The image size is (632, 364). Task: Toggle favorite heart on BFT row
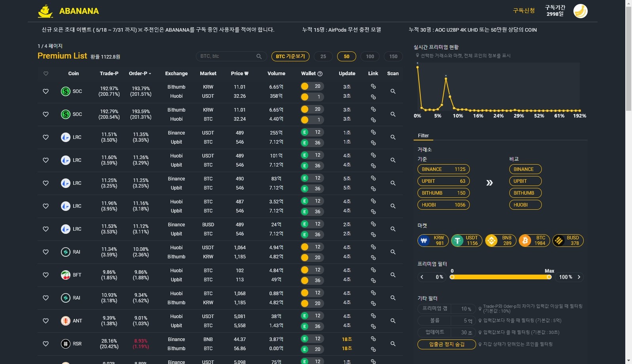pos(46,275)
